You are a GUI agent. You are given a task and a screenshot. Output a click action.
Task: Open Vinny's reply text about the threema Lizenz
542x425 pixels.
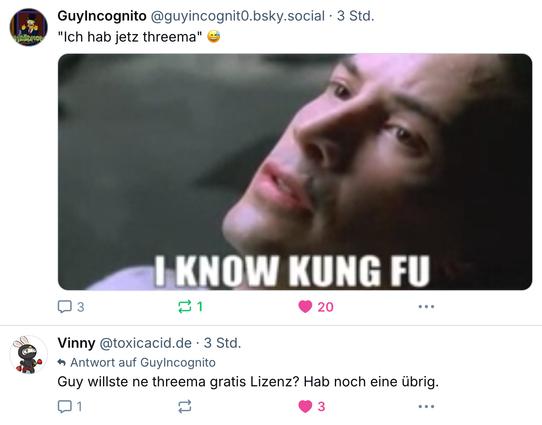pyautogui.click(x=248, y=382)
